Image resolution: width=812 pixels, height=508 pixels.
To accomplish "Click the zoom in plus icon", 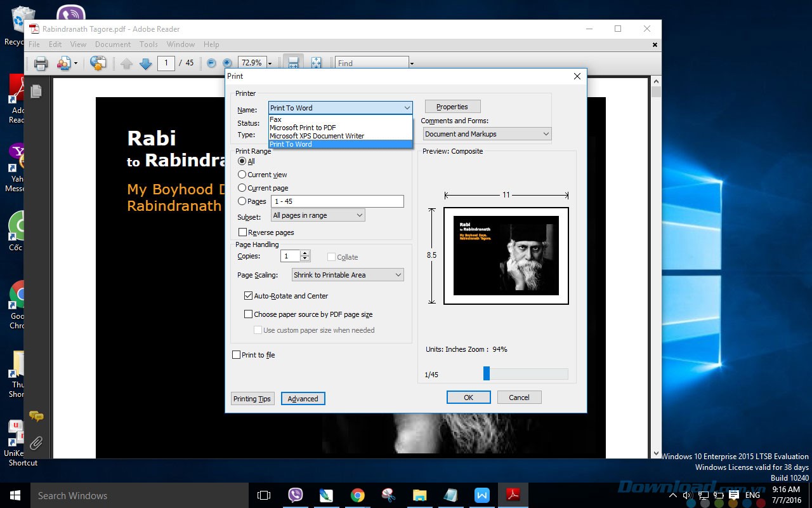I will tap(227, 63).
